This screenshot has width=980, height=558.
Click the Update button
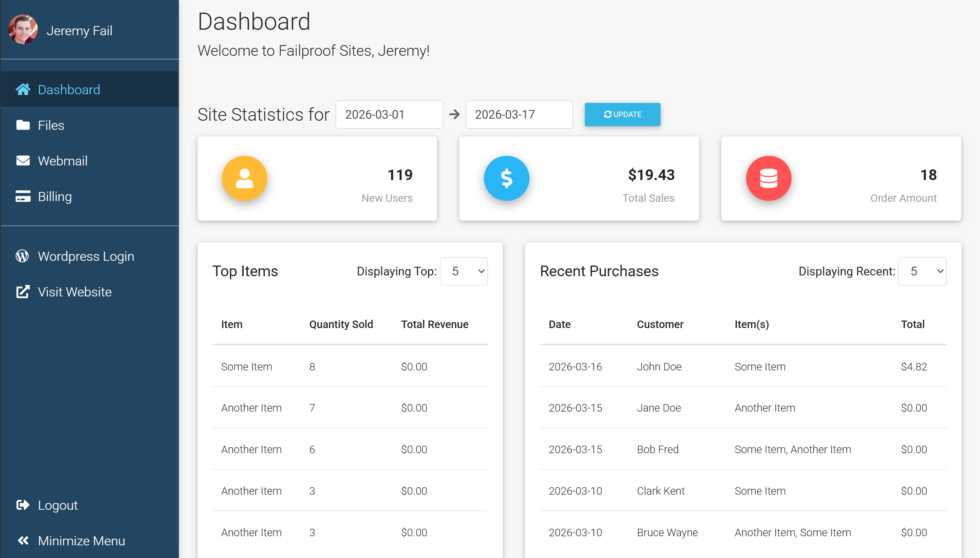[x=622, y=114]
